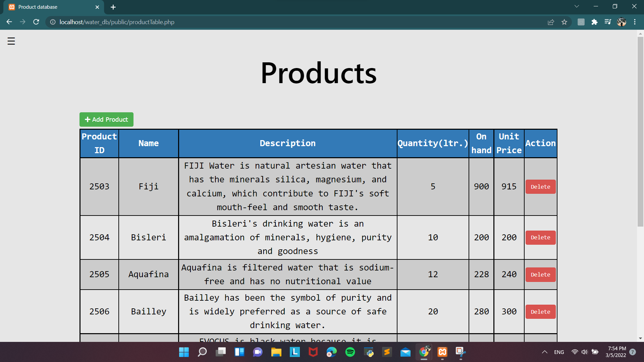This screenshot has height=362, width=644.
Task: Launch Spotify from the taskbar
Action: click(350, 352)
